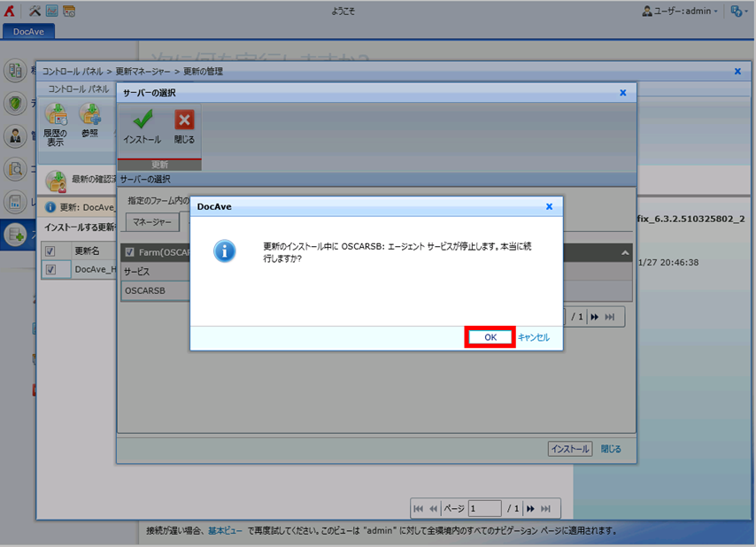The height and width of the screenshot is (547, 756).
Task: Click the large info icon in DocAve dialog
Action: 225,251
